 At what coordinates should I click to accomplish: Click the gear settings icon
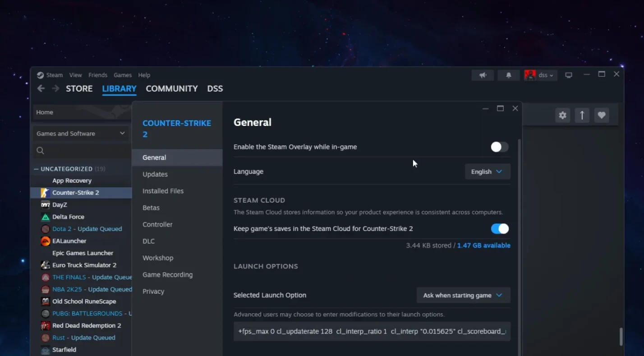point(562,116)
